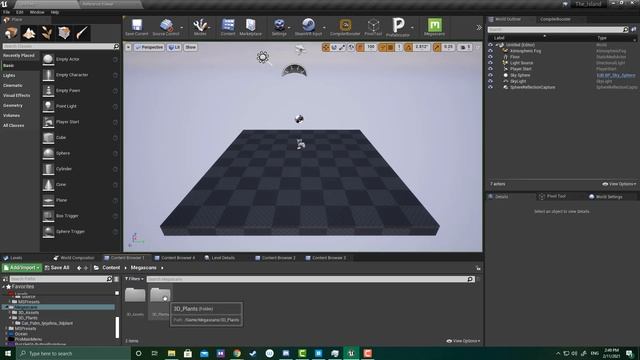Open the Edit menu

tap(20, 12)
